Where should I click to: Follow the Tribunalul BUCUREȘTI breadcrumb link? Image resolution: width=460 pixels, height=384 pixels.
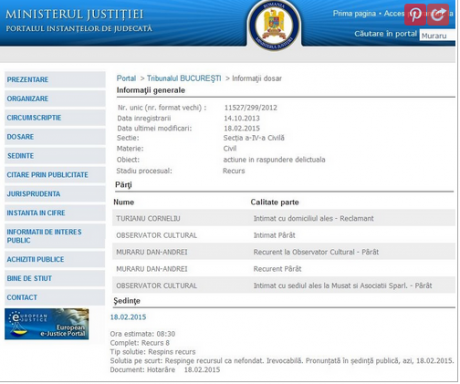point(184,78)
